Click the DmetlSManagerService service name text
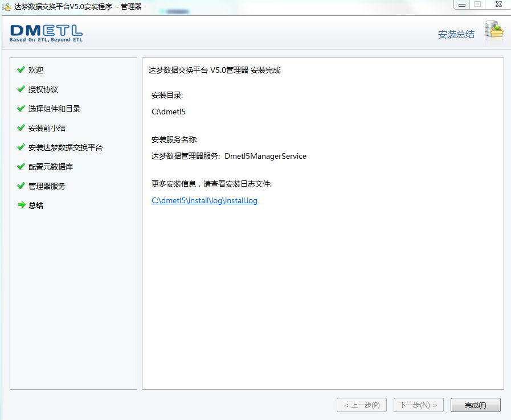 [x=265, y=157]
